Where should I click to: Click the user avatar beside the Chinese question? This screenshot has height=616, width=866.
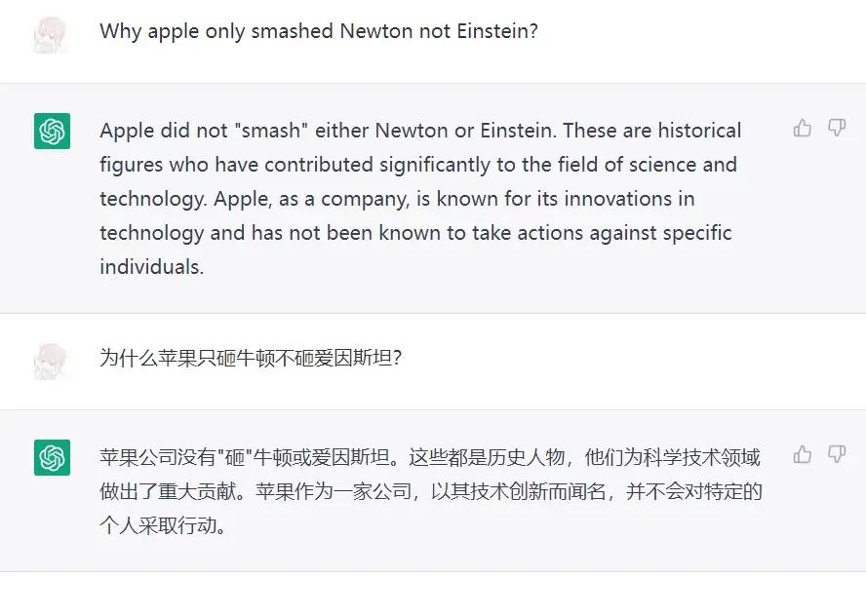[x=51, y=362]
